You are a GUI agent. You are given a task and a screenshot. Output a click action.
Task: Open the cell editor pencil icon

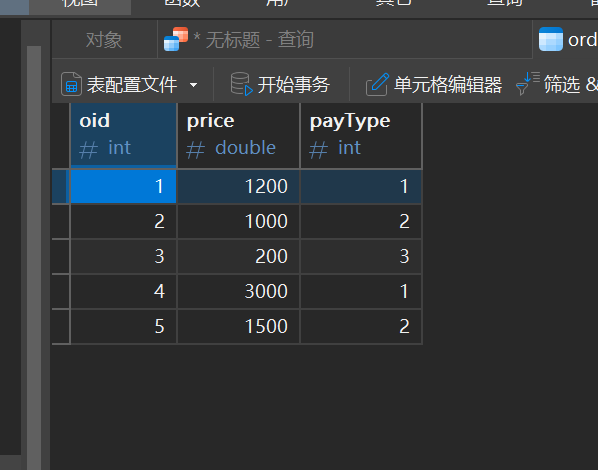[x=378, y=84]
